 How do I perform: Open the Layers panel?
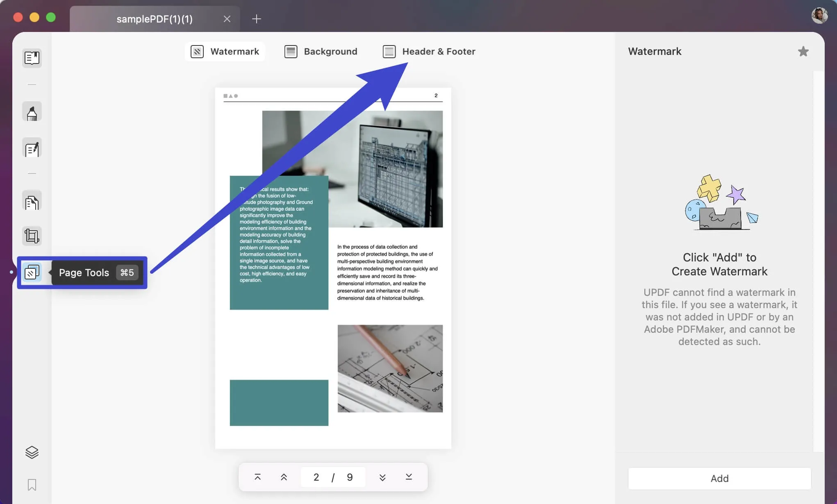coord(32,452)
